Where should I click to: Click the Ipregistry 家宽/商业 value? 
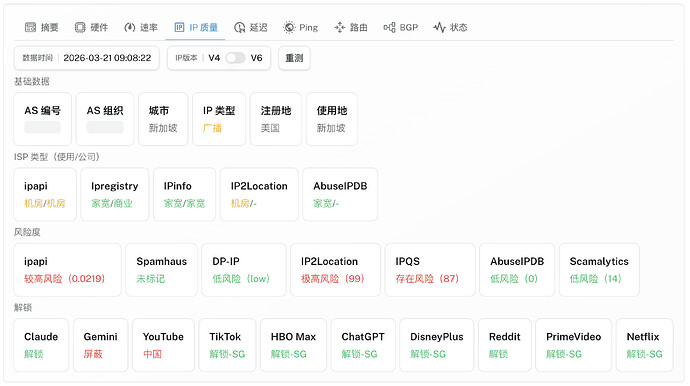[112, 203]
